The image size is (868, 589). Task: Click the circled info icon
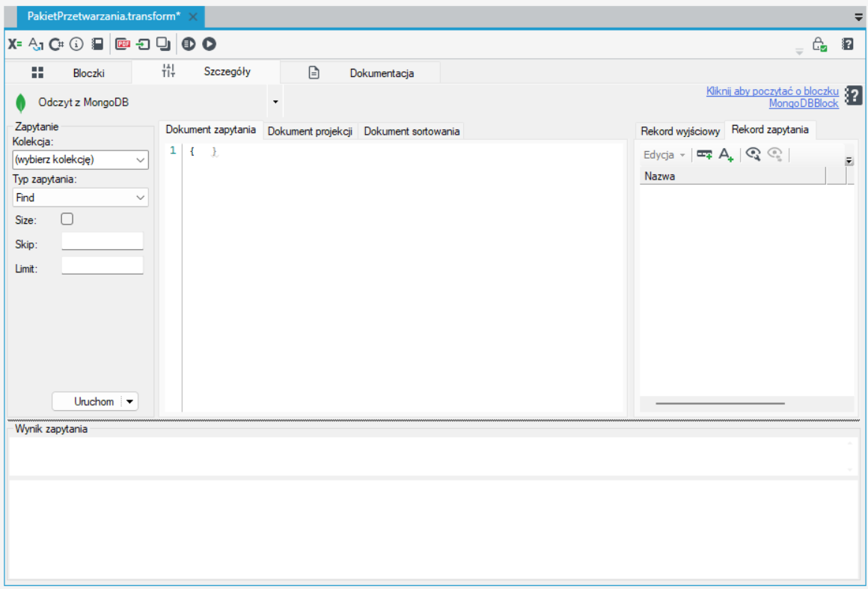76,44
